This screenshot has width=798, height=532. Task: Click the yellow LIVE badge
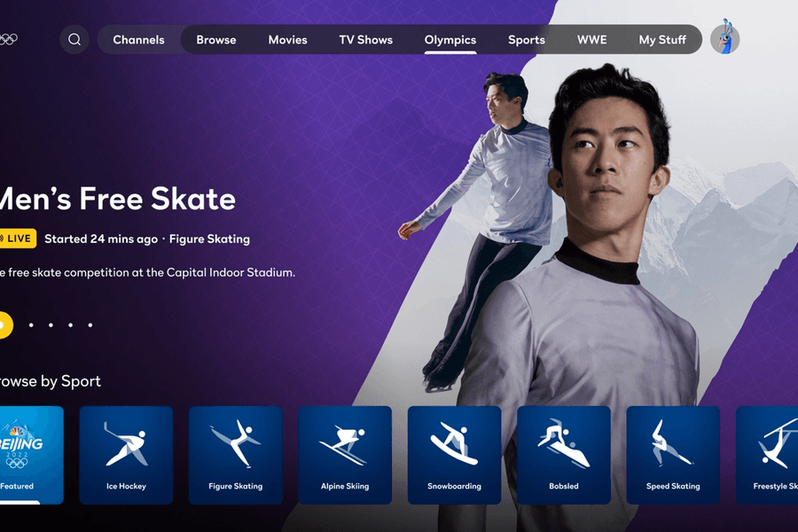pyautogui.click(x=16, y=239)
